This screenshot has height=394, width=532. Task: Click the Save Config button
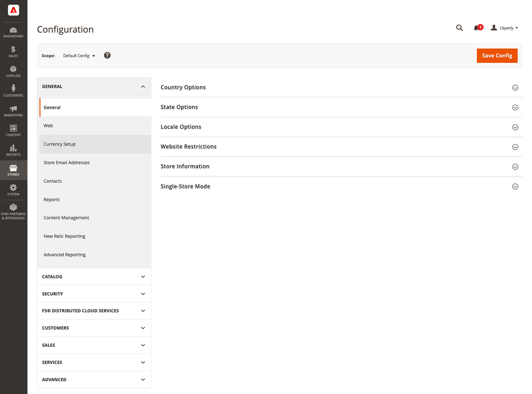coord(497,55)
